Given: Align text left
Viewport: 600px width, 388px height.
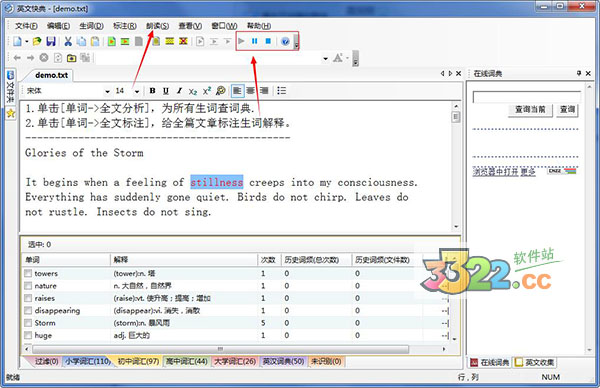Looking at the screenshot, I should point(237,91).
